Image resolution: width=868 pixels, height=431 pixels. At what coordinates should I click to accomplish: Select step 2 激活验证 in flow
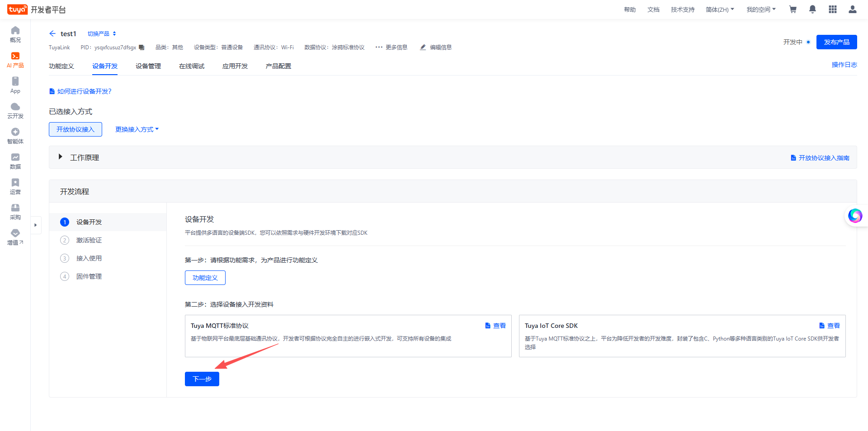tap(108, 240)
